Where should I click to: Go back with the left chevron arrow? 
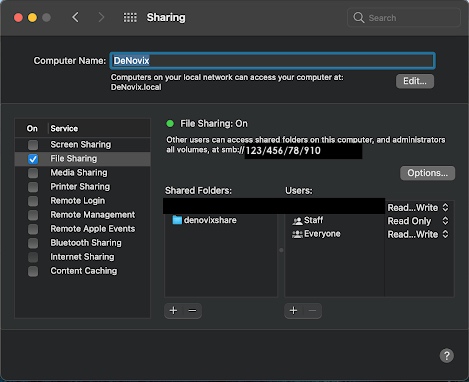click(76, 17)
